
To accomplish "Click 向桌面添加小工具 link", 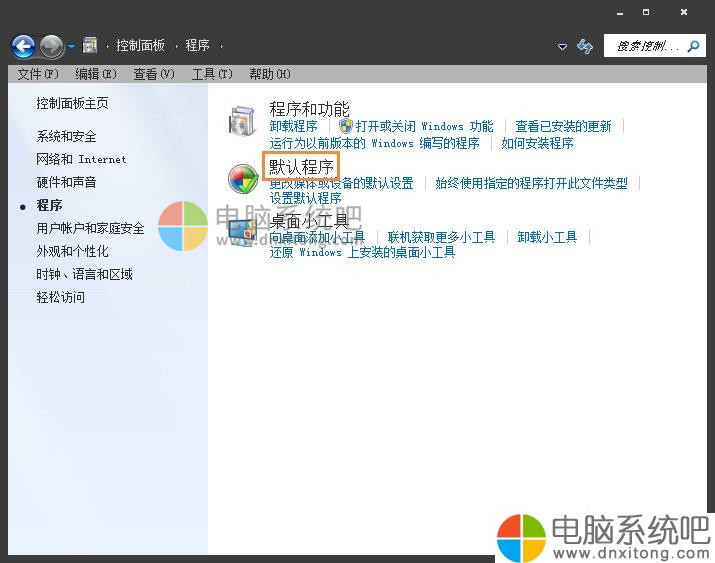I will point(317,237).
